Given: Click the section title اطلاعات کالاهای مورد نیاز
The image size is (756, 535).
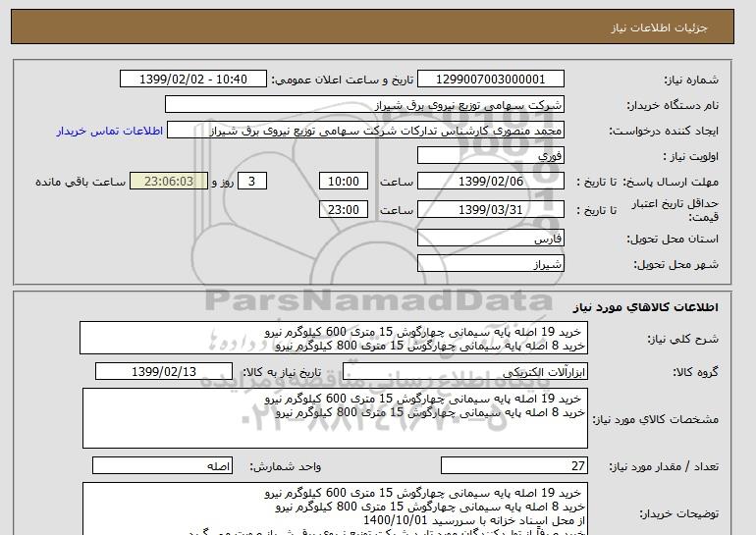Looking at the screenshot, I should pos(645,306).
